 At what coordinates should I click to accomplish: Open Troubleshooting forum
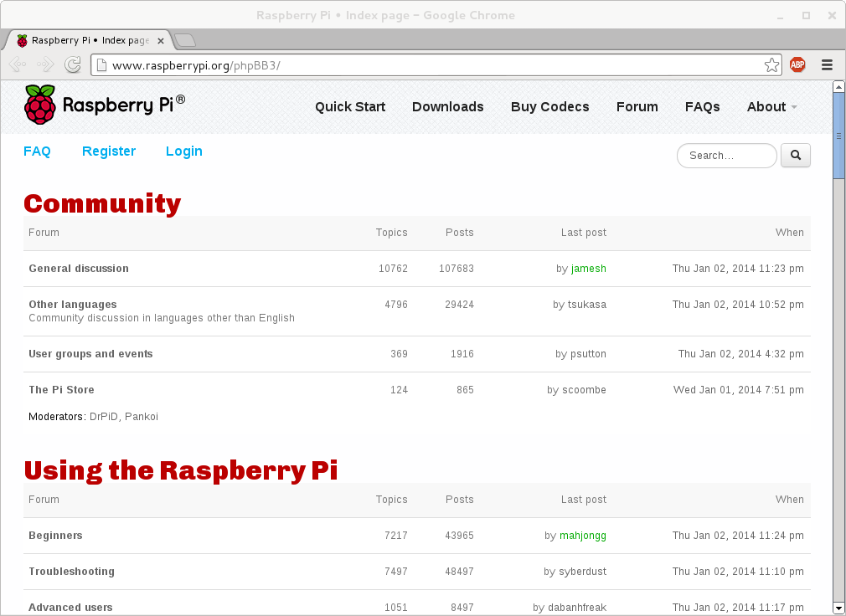pyautogui.click(x=72, y=572)
